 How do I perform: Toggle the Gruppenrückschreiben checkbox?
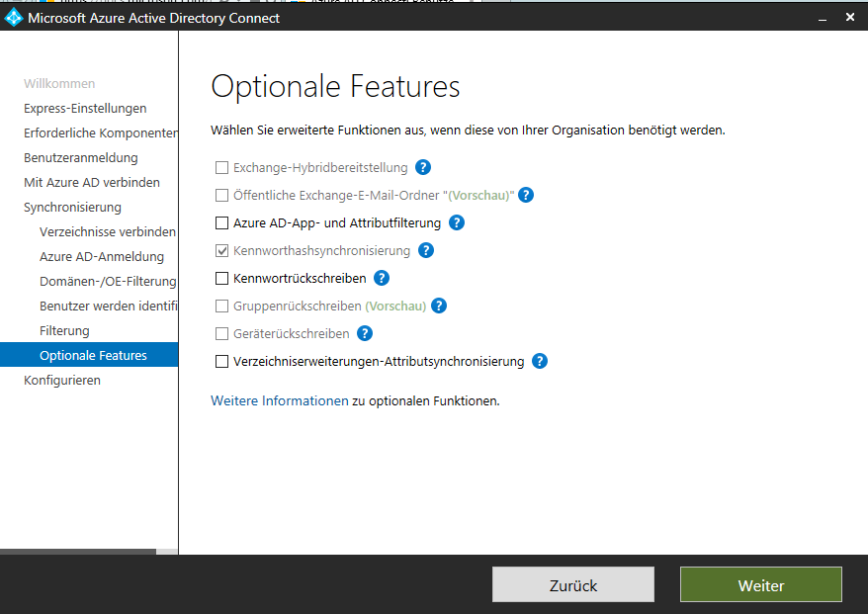tap(221, 306)
